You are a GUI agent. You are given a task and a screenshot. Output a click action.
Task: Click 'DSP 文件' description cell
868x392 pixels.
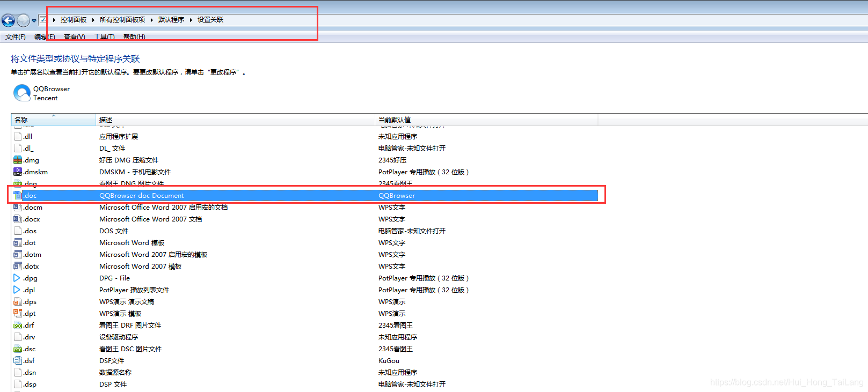click(x=113, y=384)
